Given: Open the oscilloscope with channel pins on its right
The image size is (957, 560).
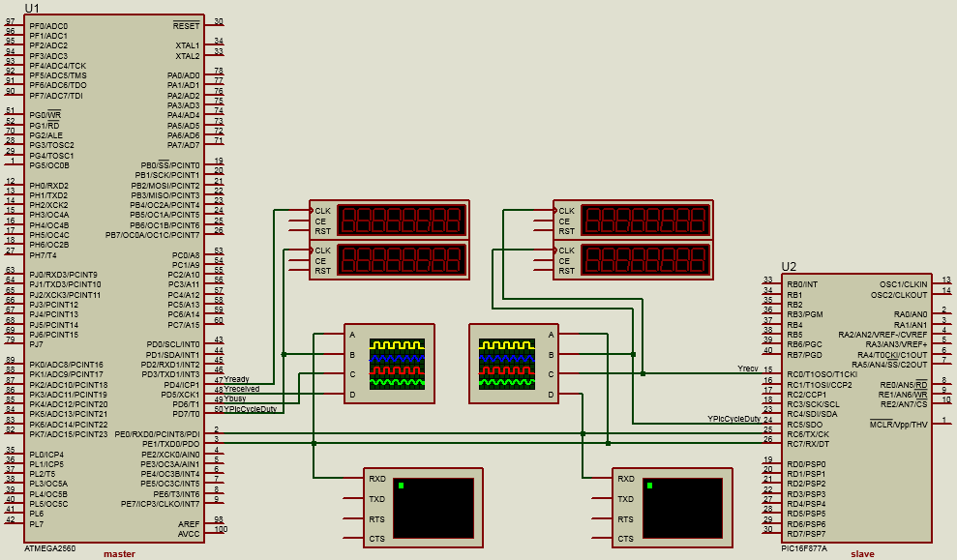Looking at the screenshot, I should point(514,364).
